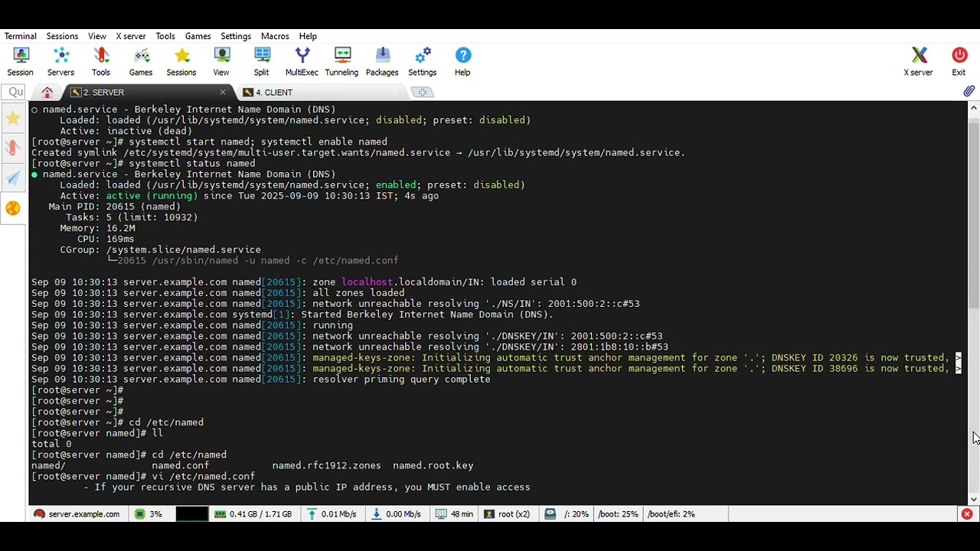The width and height of the screenshot is (980, 551).
Task: Open the sidebar Tools knife tab
Action: 13,148
